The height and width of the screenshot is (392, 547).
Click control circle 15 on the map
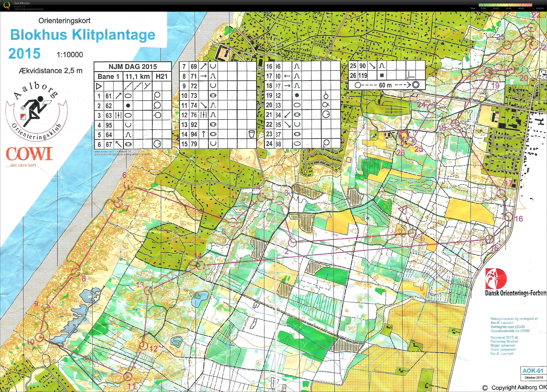[490, 239]
